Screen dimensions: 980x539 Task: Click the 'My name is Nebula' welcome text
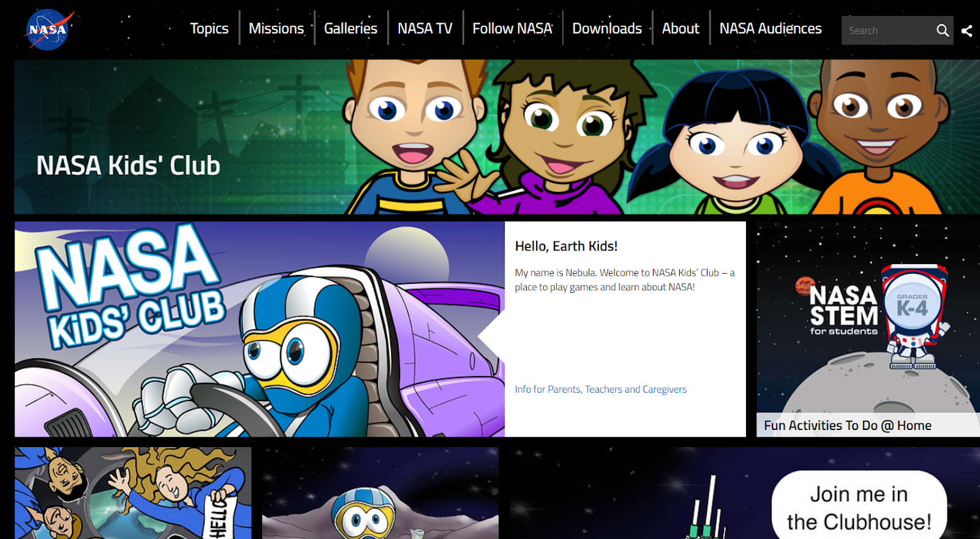pyautogui.click(x=625, y=280)
